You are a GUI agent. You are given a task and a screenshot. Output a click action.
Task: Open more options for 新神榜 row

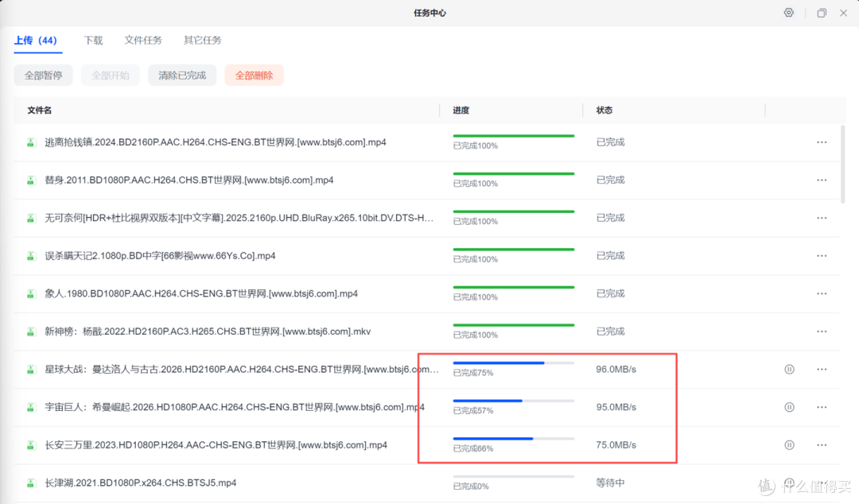coord(822,331)
